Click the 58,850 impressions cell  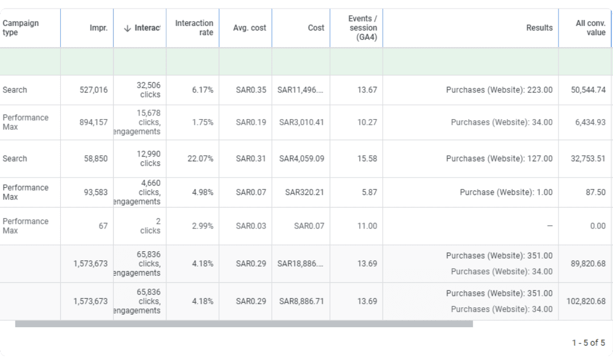[x=96, y=159]
